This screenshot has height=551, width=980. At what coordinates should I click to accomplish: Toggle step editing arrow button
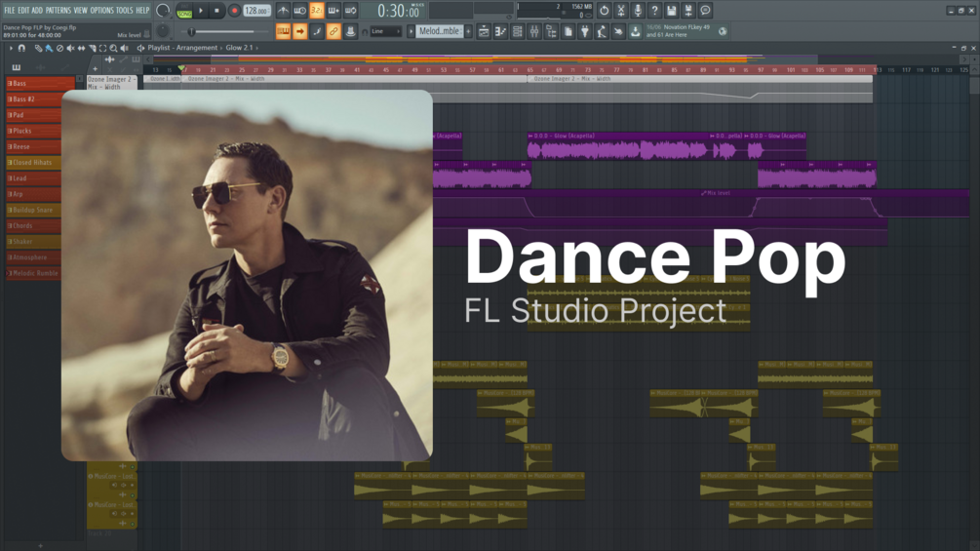coord(300,31)
